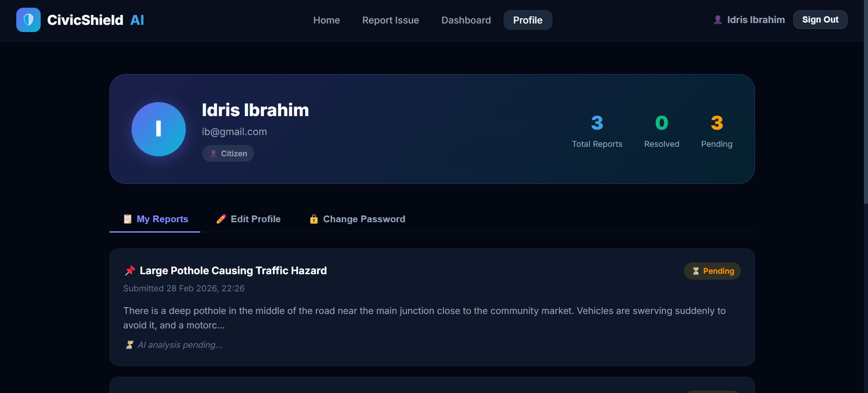Click the Idris Ibrahim profile heading
Image resolution: width=868 pixels, height=393 pixels.
tap(255, 110)
